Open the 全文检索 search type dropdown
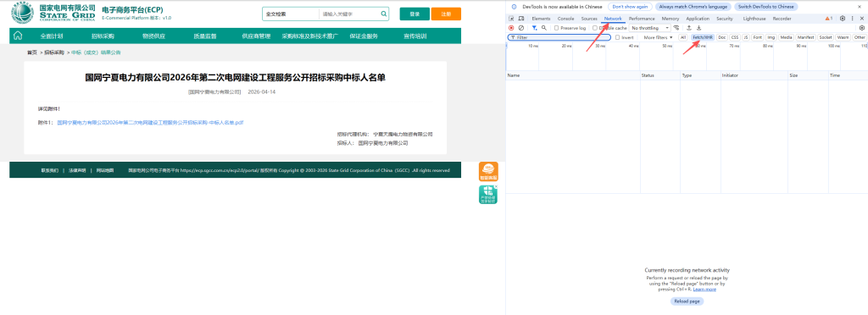Viewport: 868px width, 315px height. (x=292, y=14)
